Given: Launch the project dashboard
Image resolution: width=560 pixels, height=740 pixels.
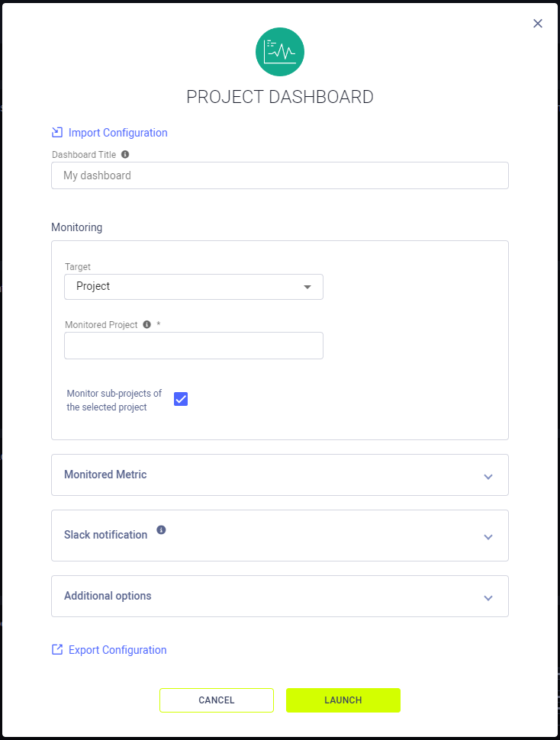Looking at the screenshot, I should point(343,700).
